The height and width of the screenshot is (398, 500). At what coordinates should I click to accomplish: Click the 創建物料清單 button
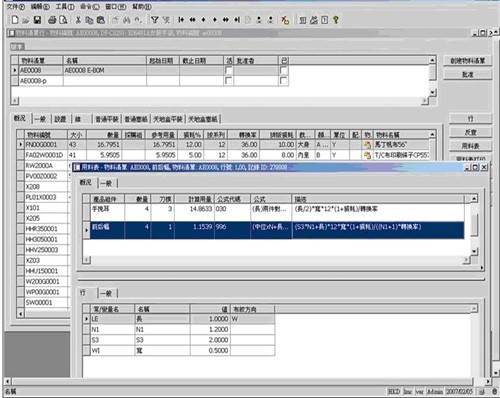point(468,61)
